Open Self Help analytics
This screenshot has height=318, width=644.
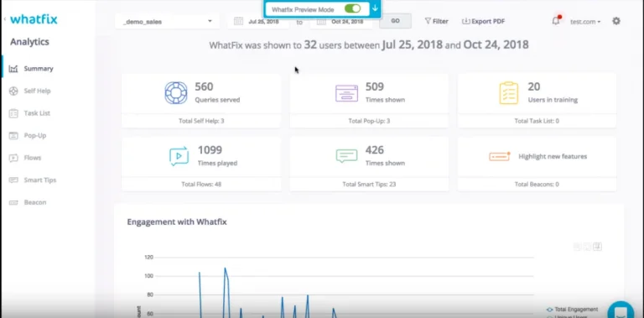pyautogui.click(x=37, y=91)
